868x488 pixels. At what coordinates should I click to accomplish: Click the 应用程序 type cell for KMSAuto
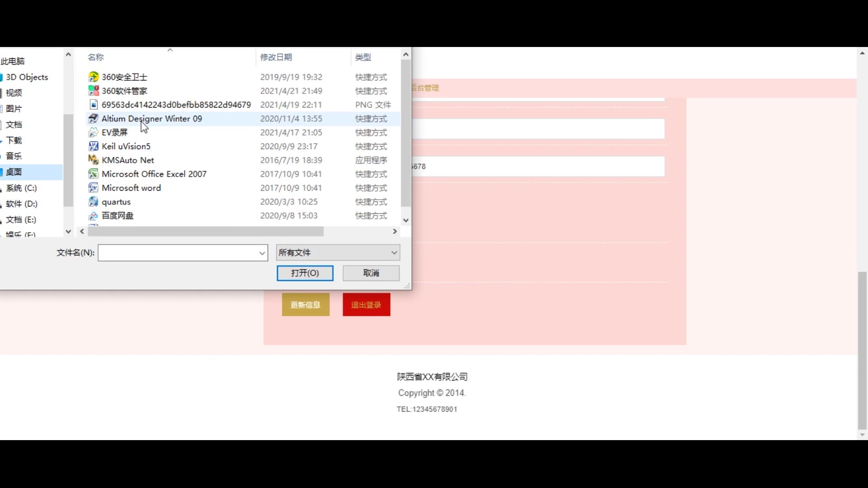pyautogui.click(x=371, y=160)
